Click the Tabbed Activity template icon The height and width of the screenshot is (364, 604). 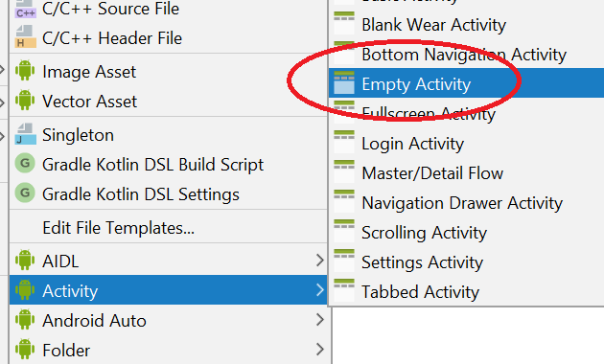pyautogui.click(x=344, y=289)
